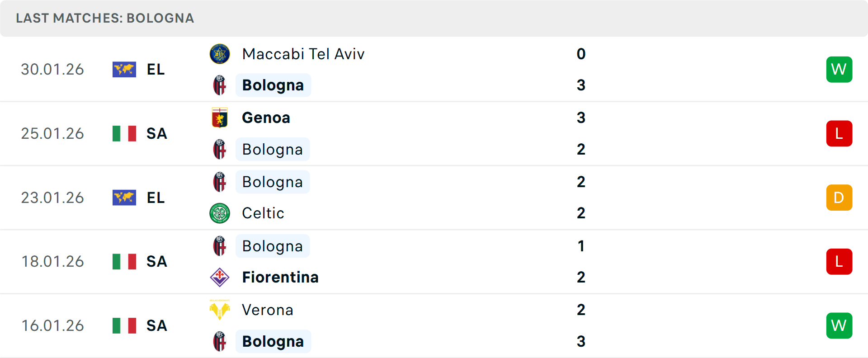The width and height of the screenshot is (868, 358).
Task: Open the Maccabi Tel Aviv team link
Action: [x=303, y=54]
